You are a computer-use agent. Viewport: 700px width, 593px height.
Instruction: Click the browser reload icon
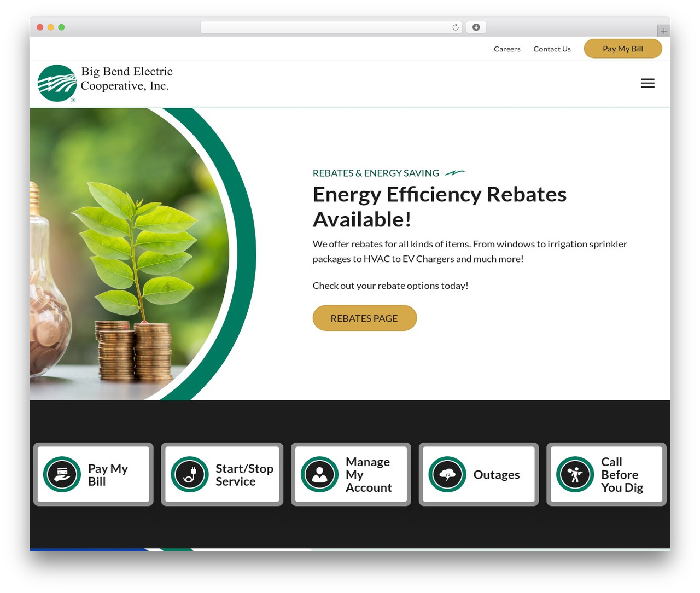pos(456,27)
